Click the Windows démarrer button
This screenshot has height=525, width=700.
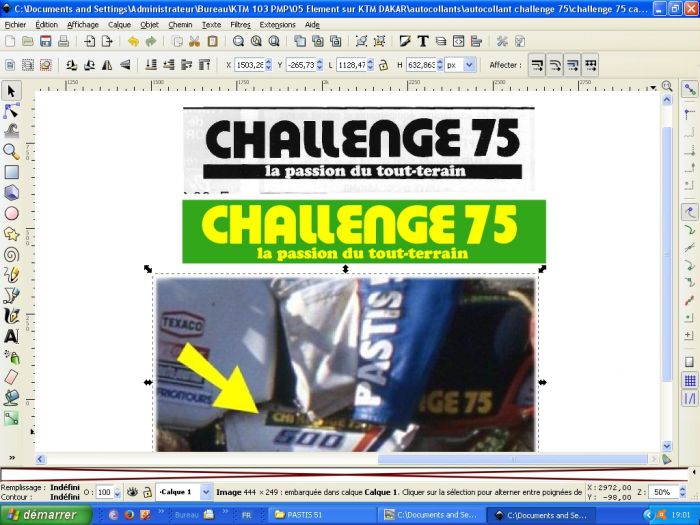tap(47, 515)
